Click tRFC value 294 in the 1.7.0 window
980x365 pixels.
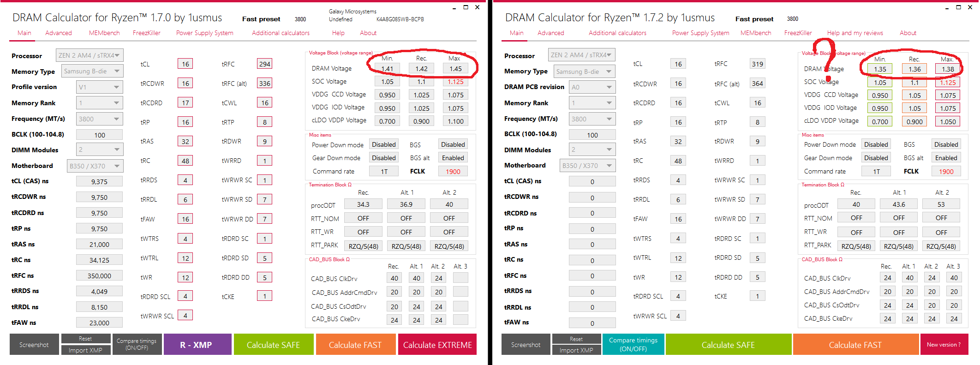(265, 64)
